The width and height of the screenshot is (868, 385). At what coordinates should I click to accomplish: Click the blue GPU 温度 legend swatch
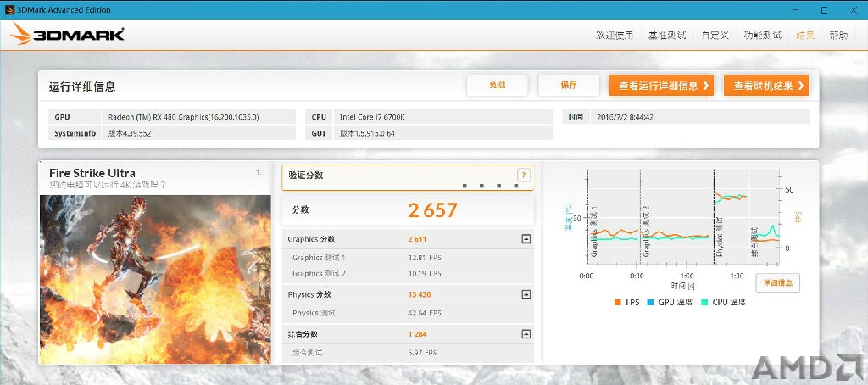[x=650, y=303]
